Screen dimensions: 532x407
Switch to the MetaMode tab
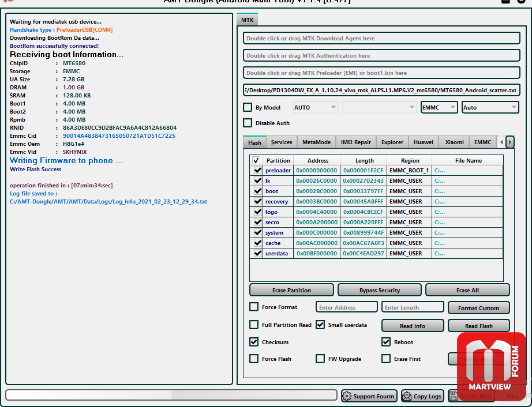click(317, 142)
